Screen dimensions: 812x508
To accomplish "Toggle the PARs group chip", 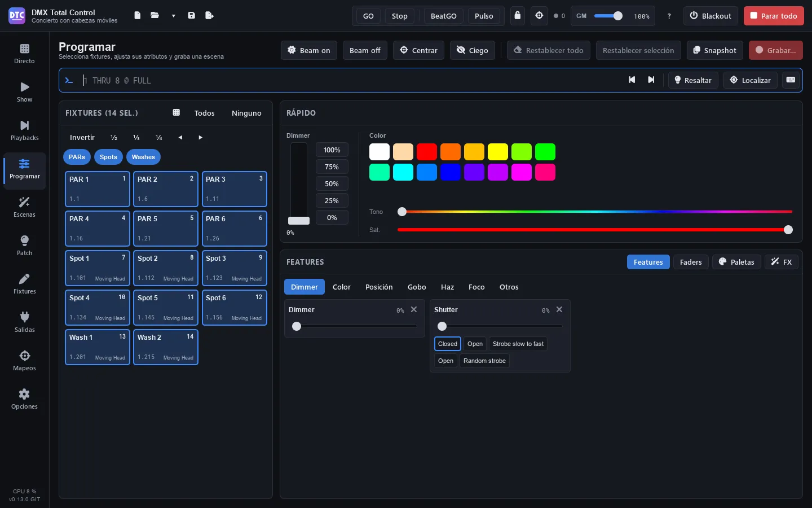I will click(77, 157).
